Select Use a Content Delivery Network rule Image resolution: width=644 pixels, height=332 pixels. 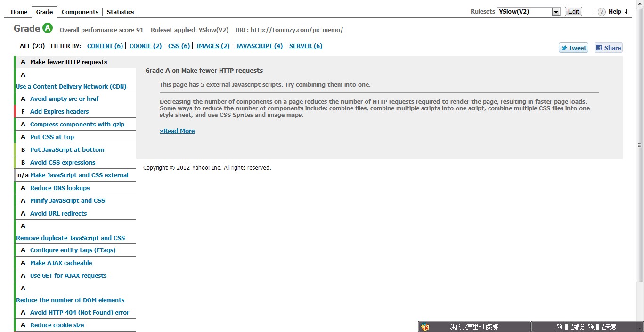(x=75, y=80)
